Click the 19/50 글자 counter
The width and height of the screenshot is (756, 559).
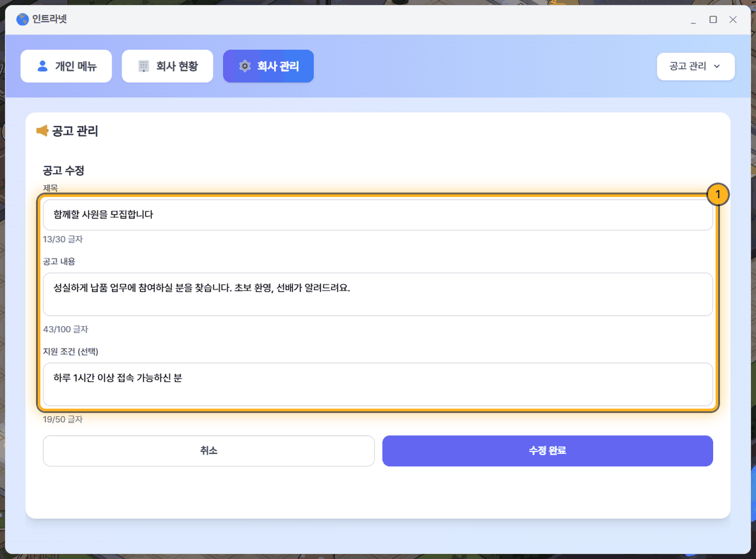coord(63,419)
